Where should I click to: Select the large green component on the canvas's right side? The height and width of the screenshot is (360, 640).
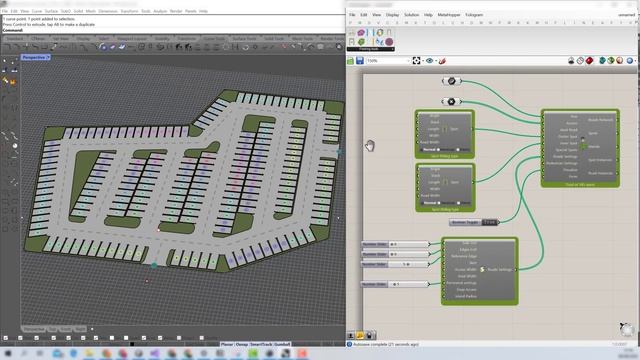tap(580, 149)
